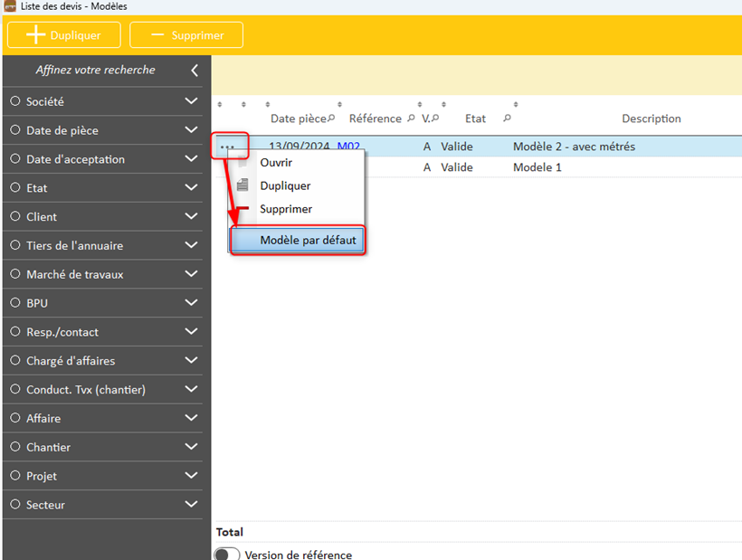
Task: Expand the Marché de travaux filter chevron
Action: pyautogui.click(x=191, y=274)
